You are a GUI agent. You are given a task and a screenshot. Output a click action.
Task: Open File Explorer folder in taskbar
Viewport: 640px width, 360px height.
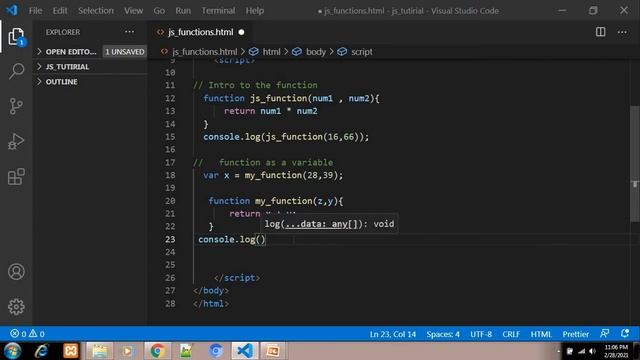click(100, 351)
